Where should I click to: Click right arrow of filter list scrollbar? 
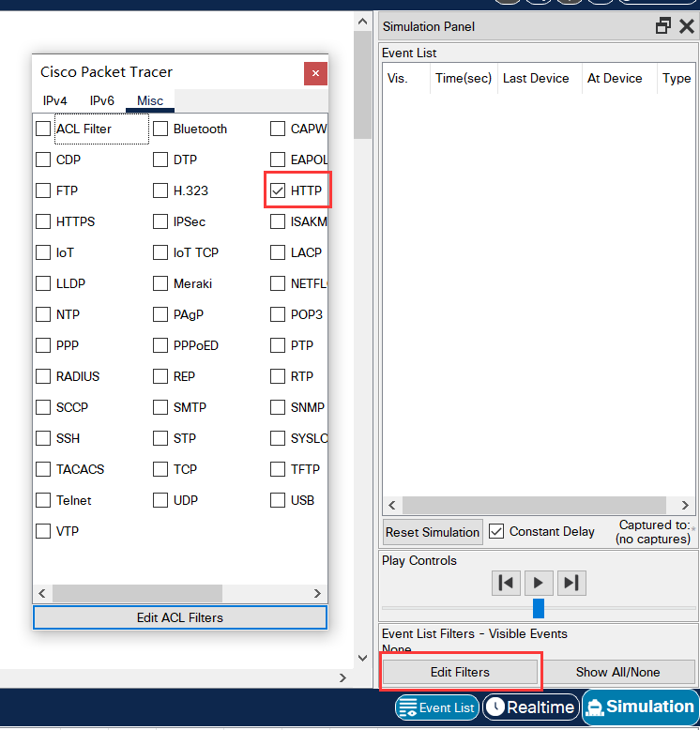coord(317,593)
